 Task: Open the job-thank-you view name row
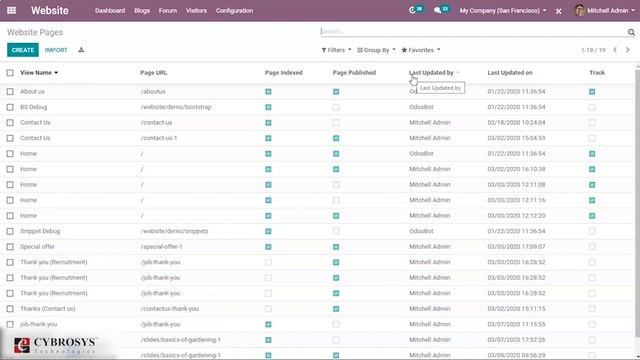(38, 324)
